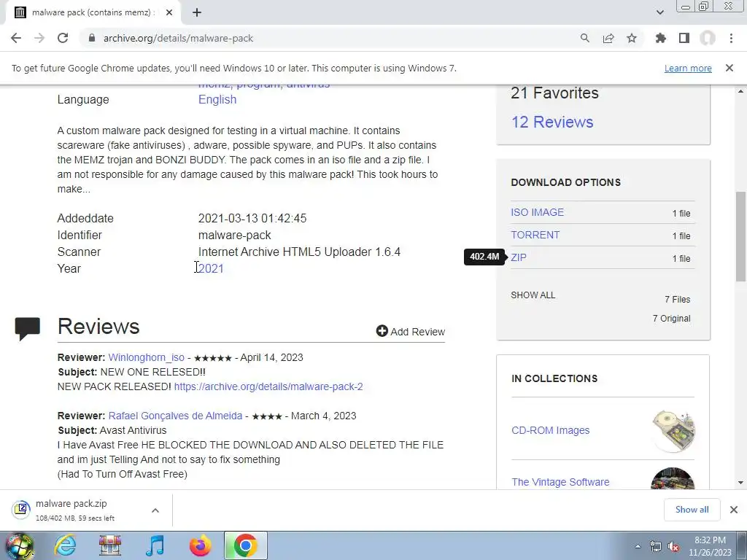Launch Internet Explorer from the taskbar
This screenshot has width=747, height=560.
pyautogui.click(x=65, y=545)
